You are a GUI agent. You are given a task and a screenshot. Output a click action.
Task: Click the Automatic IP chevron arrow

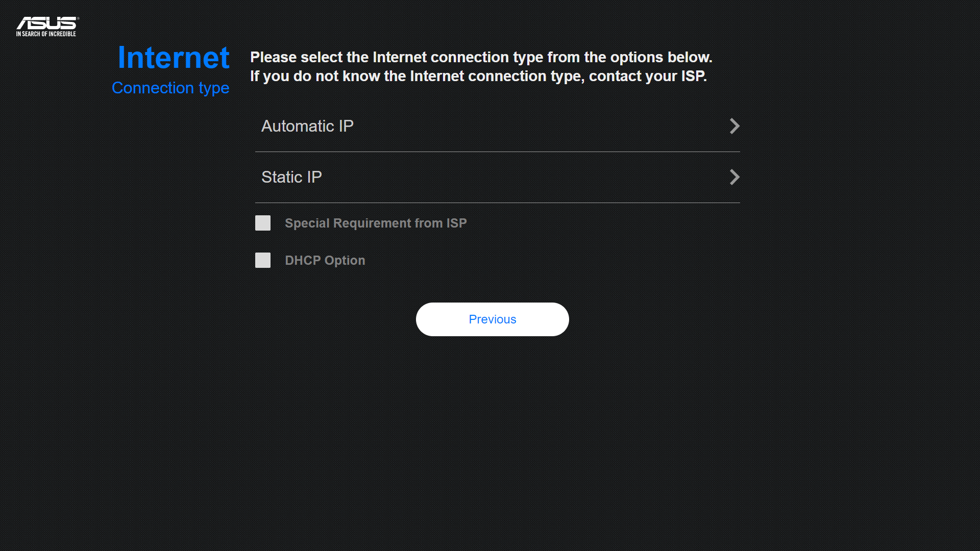pyautogui.click(x=734, y=126)
